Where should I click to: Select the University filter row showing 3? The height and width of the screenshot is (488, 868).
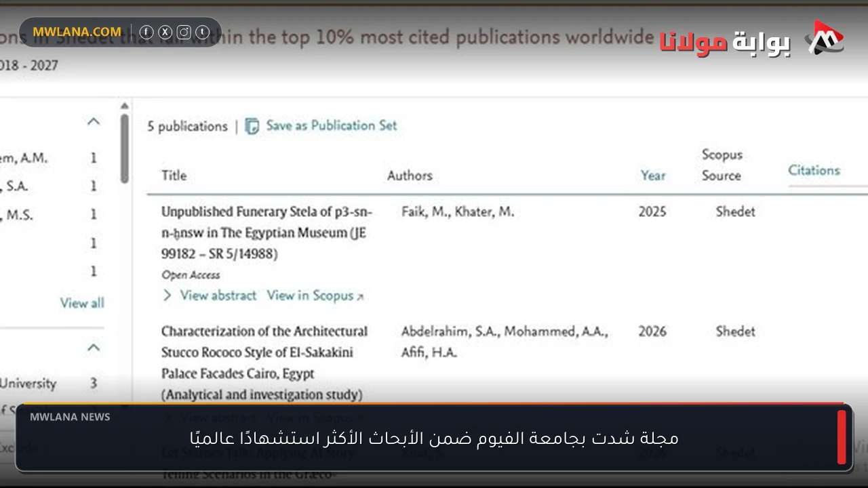(49, 384)
